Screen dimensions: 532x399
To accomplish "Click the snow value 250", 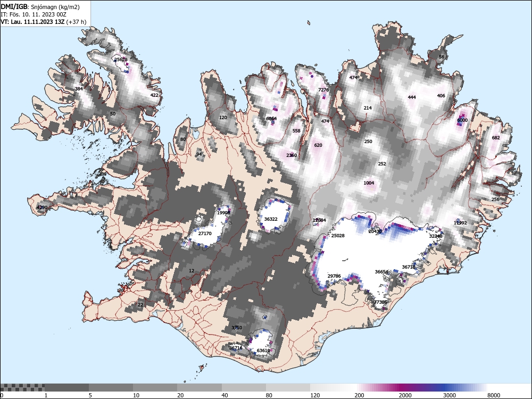I will [x=368, y=141].
